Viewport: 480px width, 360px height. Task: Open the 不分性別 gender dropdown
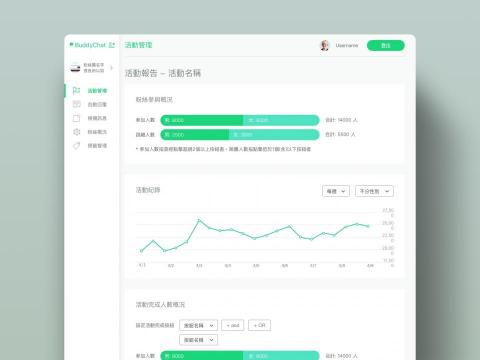point(374,191)
